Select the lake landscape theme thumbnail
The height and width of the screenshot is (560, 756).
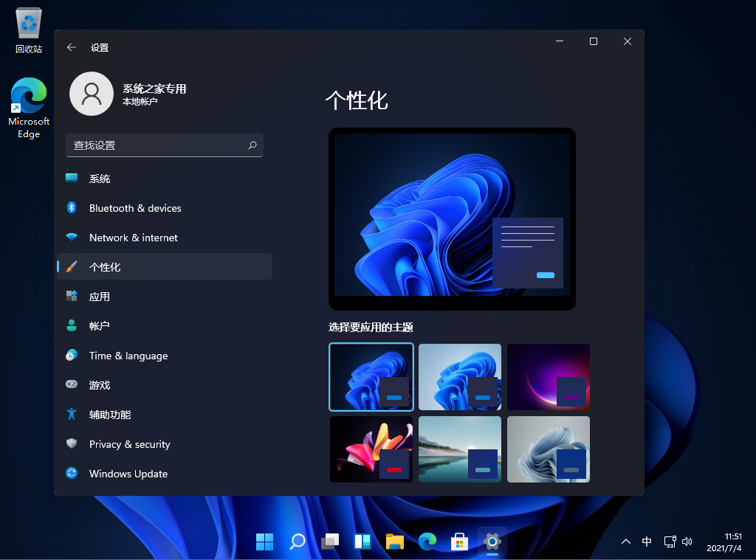click(459, 449)
